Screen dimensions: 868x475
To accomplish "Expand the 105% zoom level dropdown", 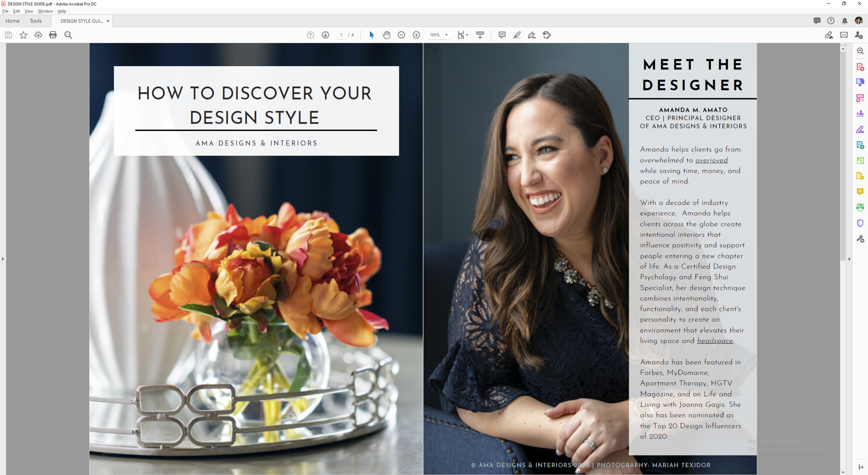I will [446, 35].
